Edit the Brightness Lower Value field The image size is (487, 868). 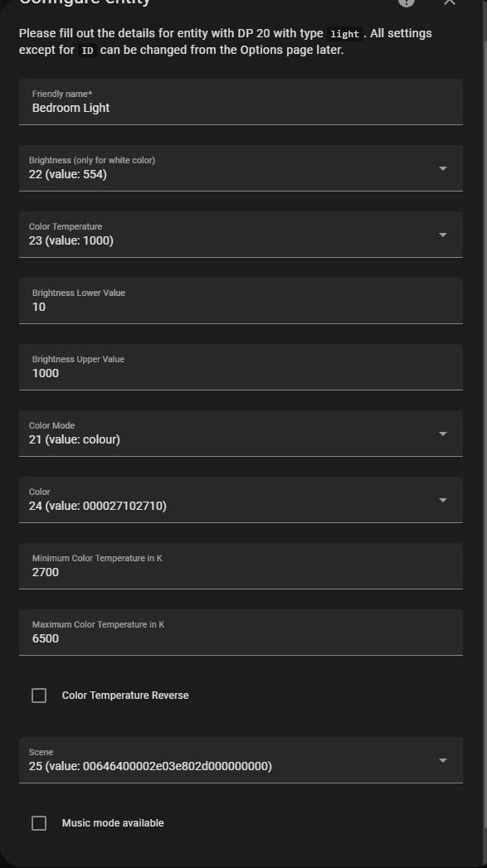click(x=241, y=307)
